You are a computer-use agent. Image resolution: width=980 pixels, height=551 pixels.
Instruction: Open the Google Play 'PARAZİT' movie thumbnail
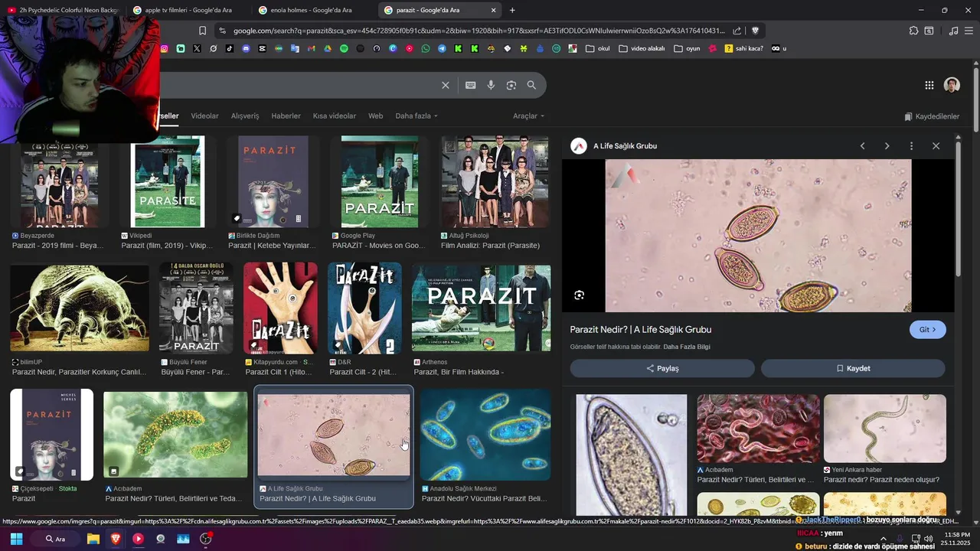pyautogui.click(x=380, y=181)
